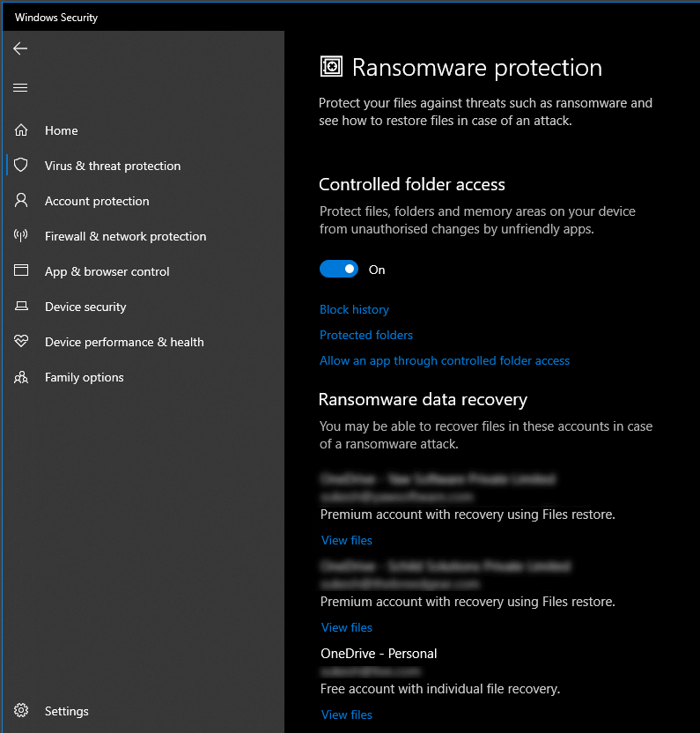Open the Account protection menu label
The image size is (700, 733).
97,201
